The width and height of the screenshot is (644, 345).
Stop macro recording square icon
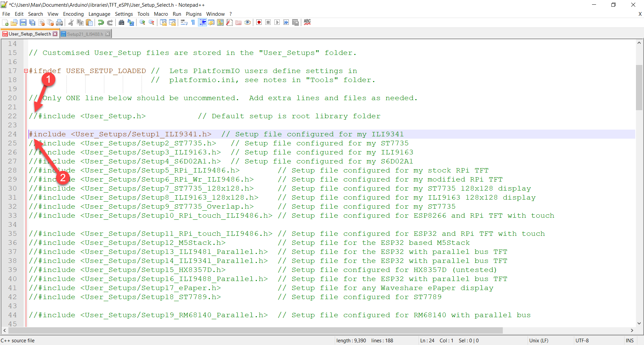[268, 22]
